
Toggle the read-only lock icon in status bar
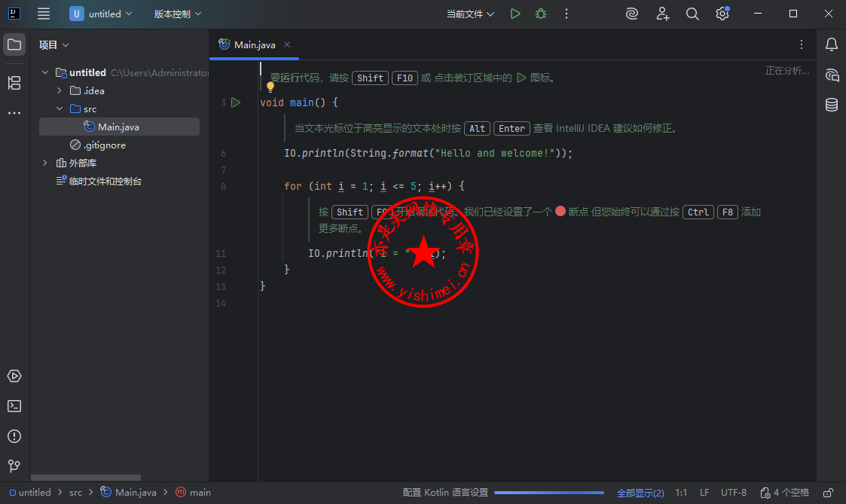coord(828,493)
